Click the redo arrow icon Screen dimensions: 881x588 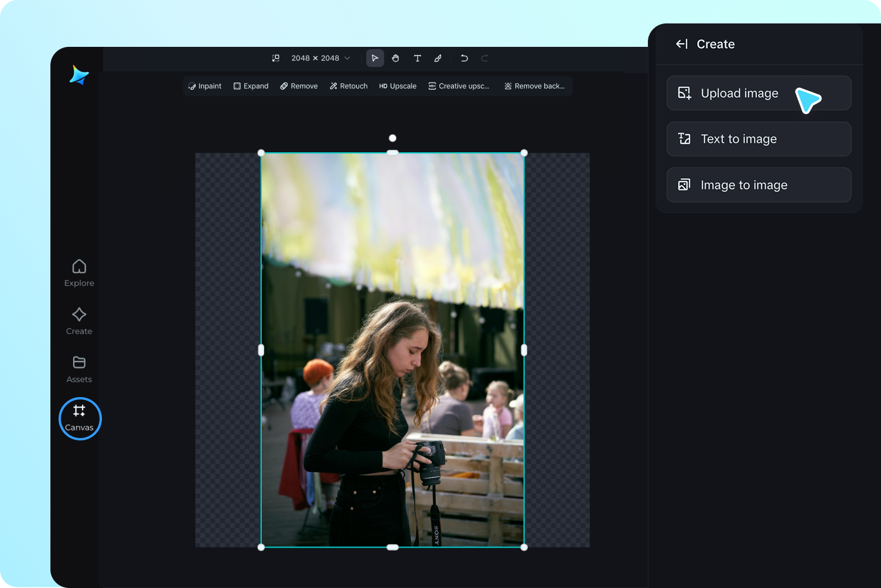pyautogui.click(x=484, y=58)
